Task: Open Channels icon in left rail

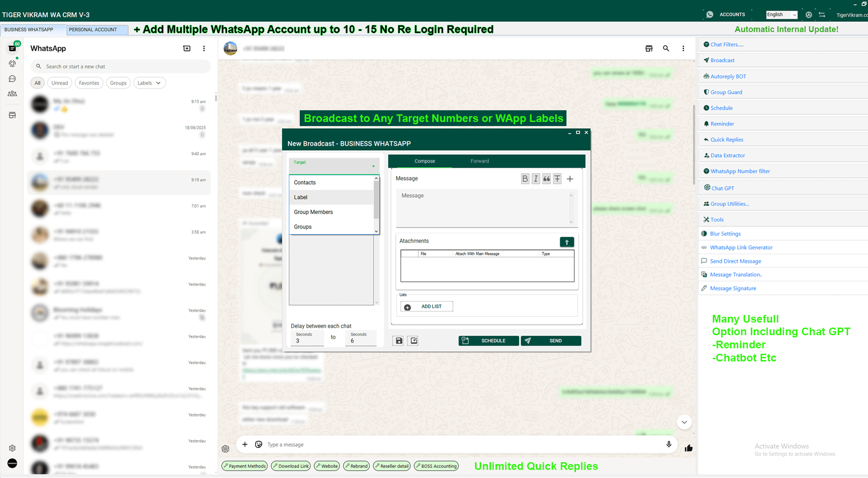Action: pyautogui.click(x=12, y=79)
